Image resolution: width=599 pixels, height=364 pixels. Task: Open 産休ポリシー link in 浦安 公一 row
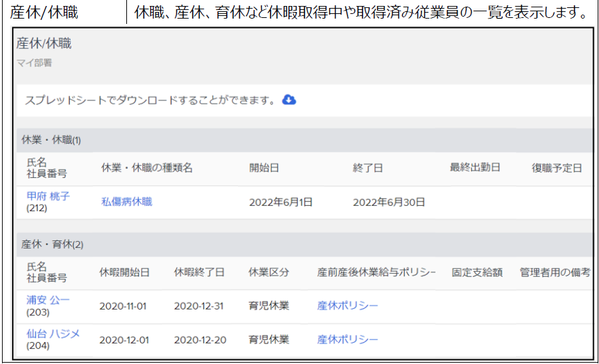348,306
